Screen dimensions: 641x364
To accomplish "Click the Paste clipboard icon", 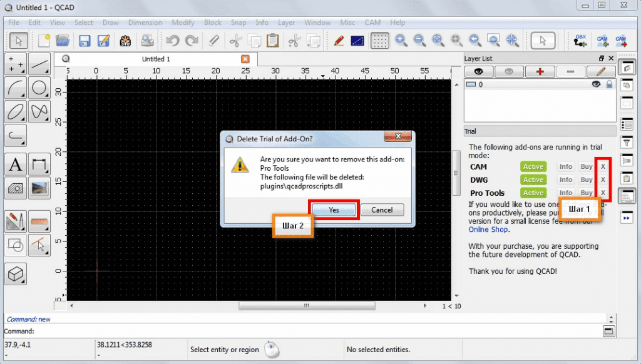I will (273, 41).
